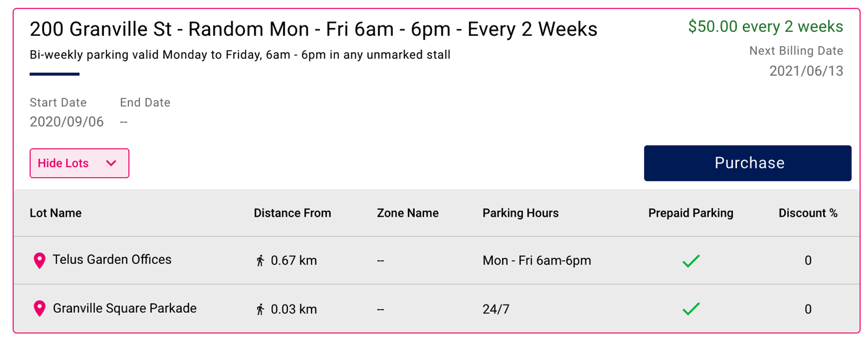Click the chevron arrow in Hide Lots button
Image resolution: width=868 pixels, height=344 pixels.
click(111, 163)
